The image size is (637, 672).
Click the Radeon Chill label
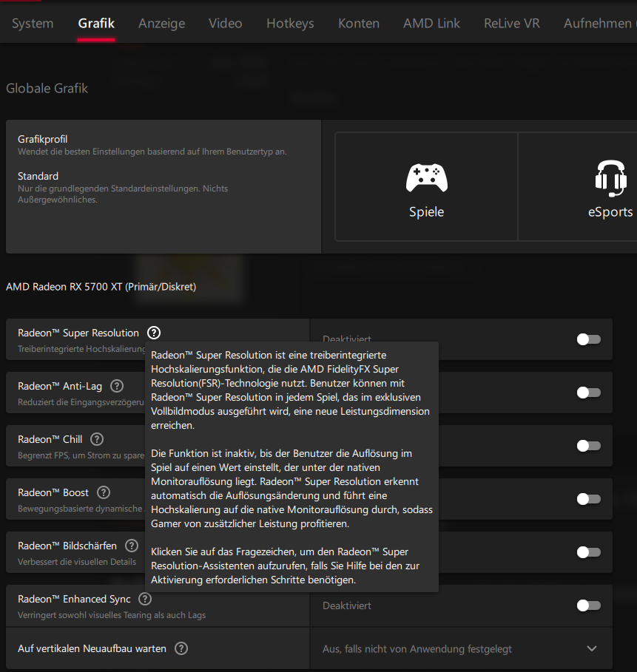(50, 439)
